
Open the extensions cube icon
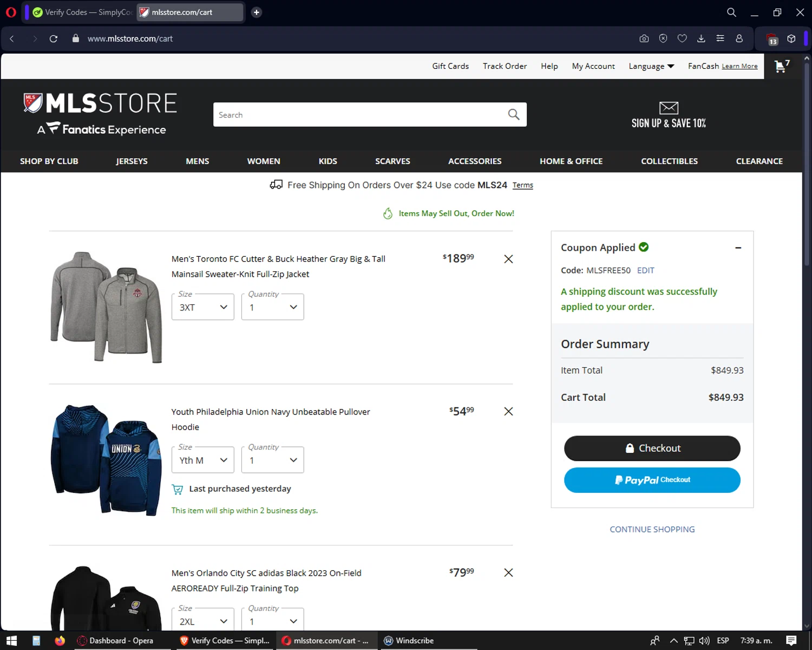pos(791,38)
